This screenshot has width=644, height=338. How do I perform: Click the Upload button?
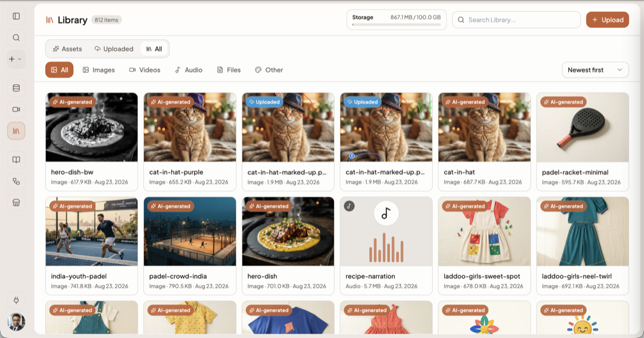pyautogui.click(x=608, y=20)
